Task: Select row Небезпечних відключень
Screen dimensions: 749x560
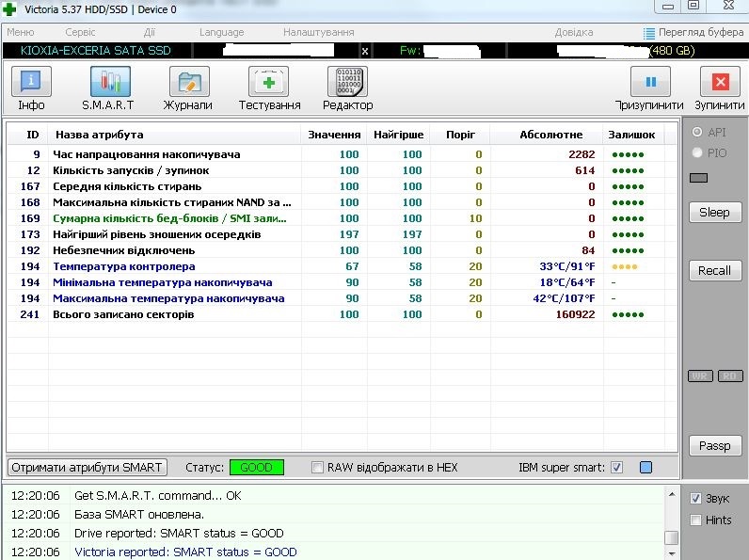Action: pos(342,250)
